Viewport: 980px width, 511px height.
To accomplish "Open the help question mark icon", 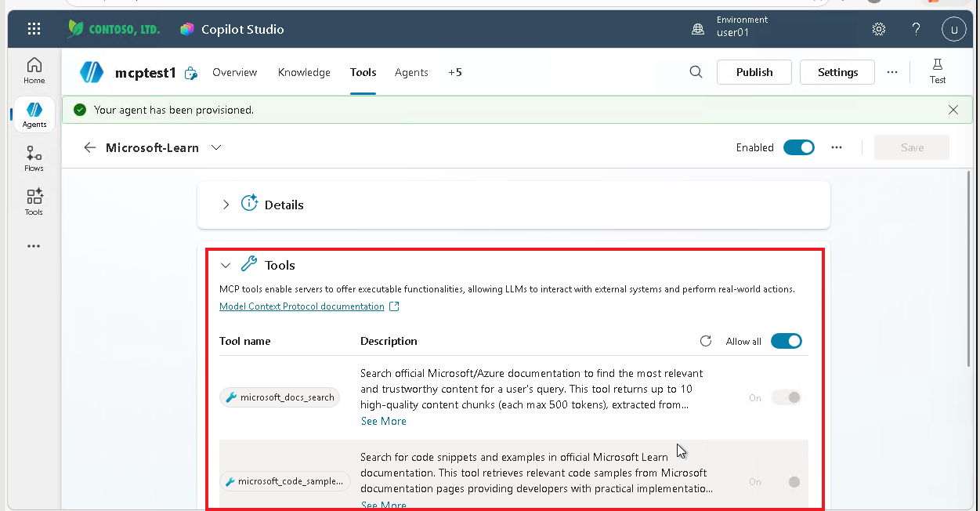I will (x=916, y=29).
